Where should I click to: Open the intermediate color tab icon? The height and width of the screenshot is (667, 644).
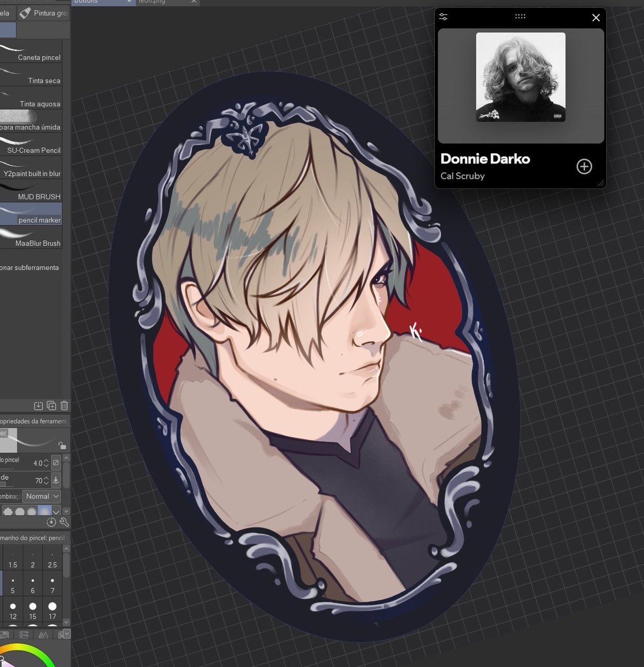coord(43,634)
